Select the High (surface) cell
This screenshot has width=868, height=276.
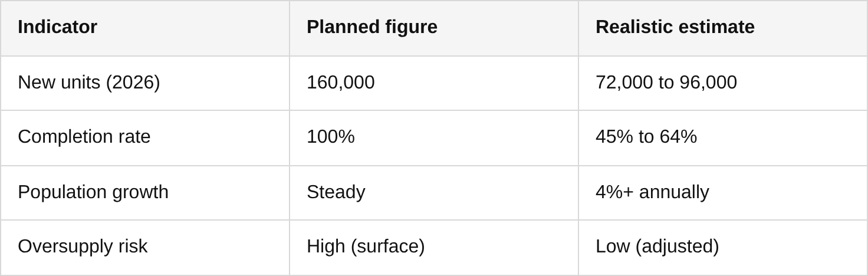click(x=365, y=247)
